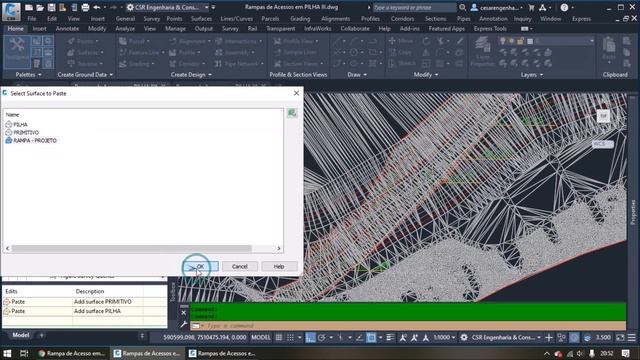640x360 pixels.
Task: Switch to the Manage ribbon tab
Action: pyautogui.click(x=176, y=29)
